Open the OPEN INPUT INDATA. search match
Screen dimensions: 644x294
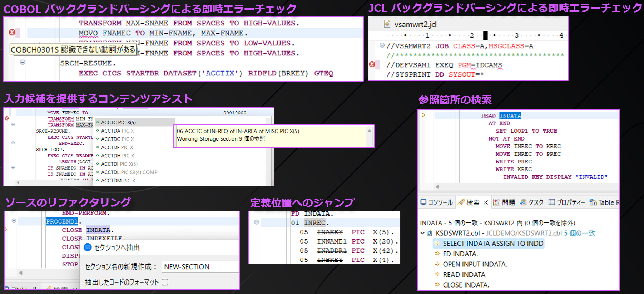475,264
